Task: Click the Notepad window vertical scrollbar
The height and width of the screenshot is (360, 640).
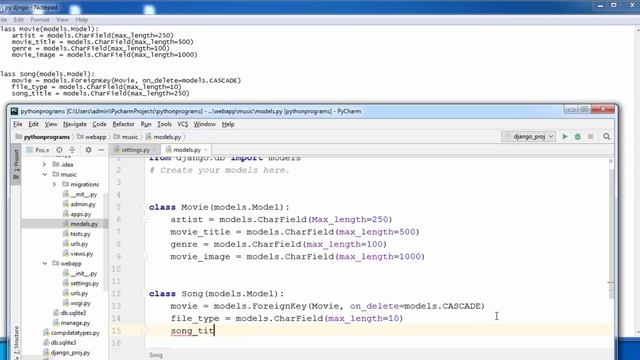Action: pos(637,180)
